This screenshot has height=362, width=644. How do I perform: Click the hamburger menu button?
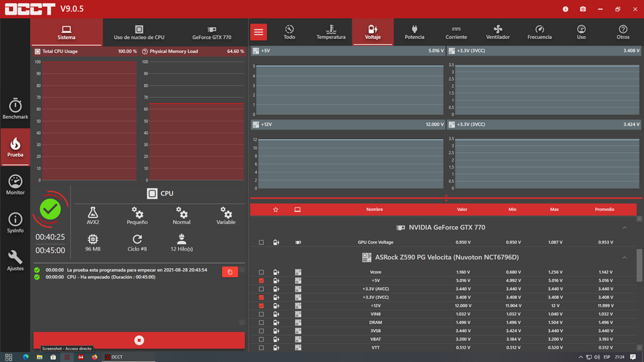tap(259, 32)
